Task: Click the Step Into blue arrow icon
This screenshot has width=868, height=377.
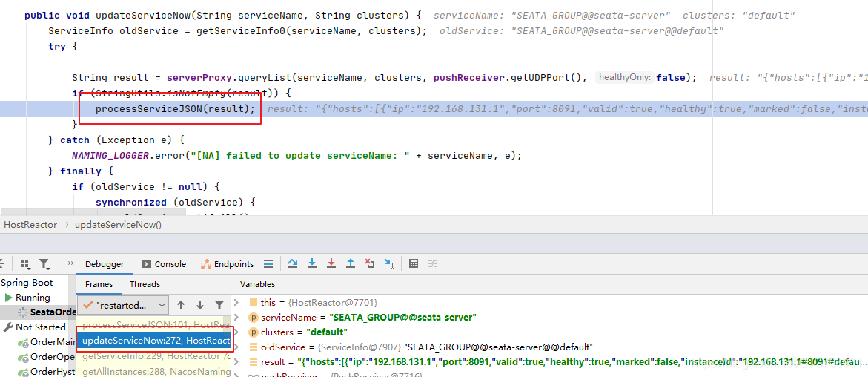Action: point(311,264)
